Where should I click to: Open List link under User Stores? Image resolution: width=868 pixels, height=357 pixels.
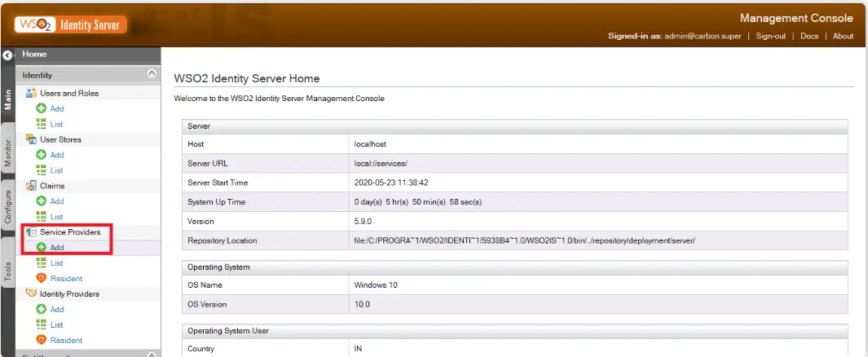pyautogui.click(x=56, y=170)
